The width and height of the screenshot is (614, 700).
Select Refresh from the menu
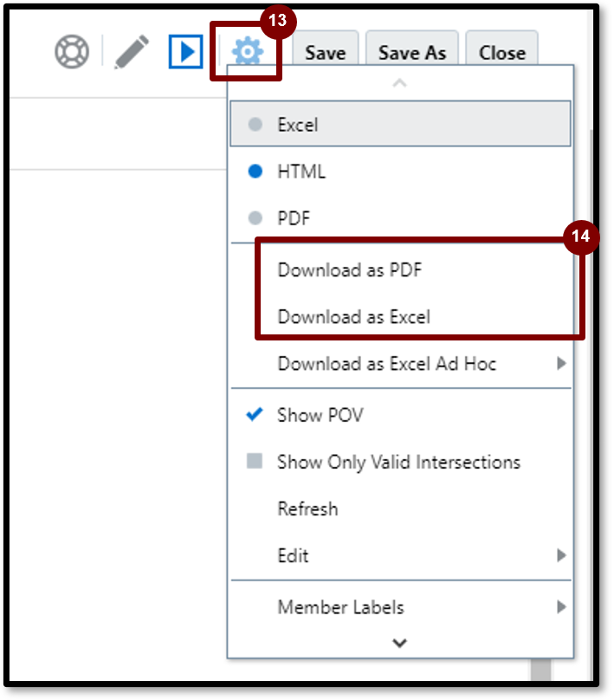[x=308, y=509]
